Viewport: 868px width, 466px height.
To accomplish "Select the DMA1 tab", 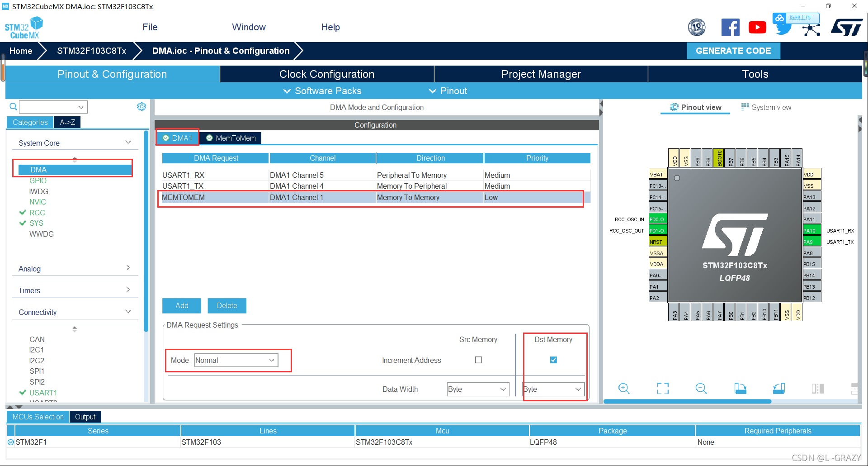I will coord(178,138).
